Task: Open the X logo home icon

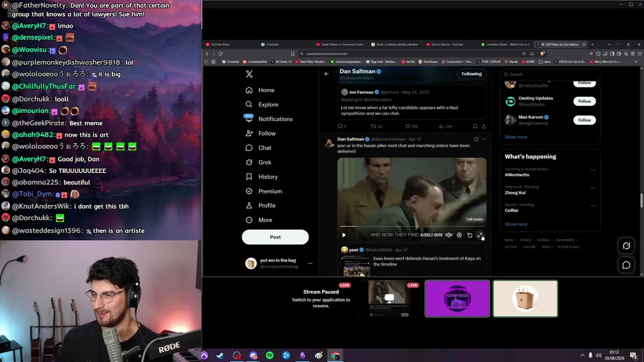Action: coord(249,74)
